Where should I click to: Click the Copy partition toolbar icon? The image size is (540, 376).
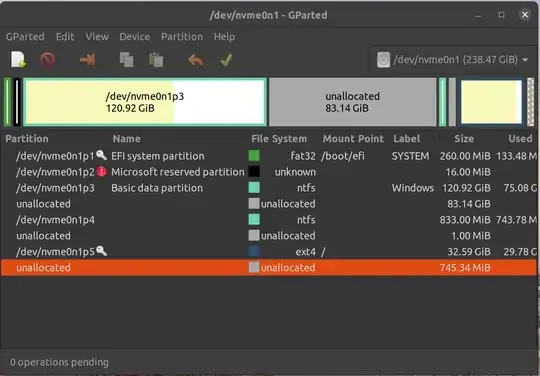[126, 60]
